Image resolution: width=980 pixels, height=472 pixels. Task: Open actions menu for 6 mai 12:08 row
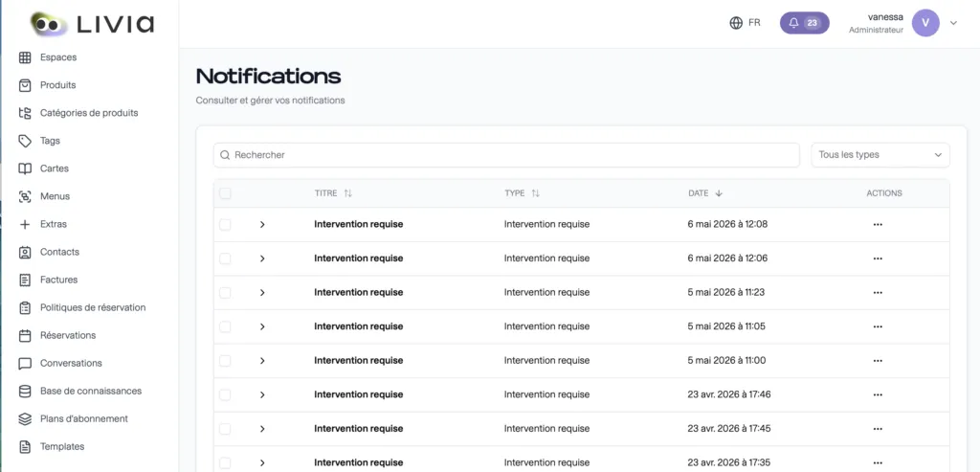point(878,224)
